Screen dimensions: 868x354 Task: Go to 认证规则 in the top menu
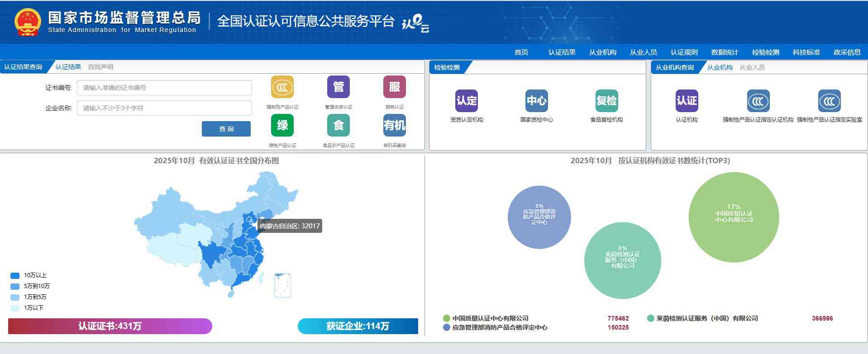coord(684,52)
